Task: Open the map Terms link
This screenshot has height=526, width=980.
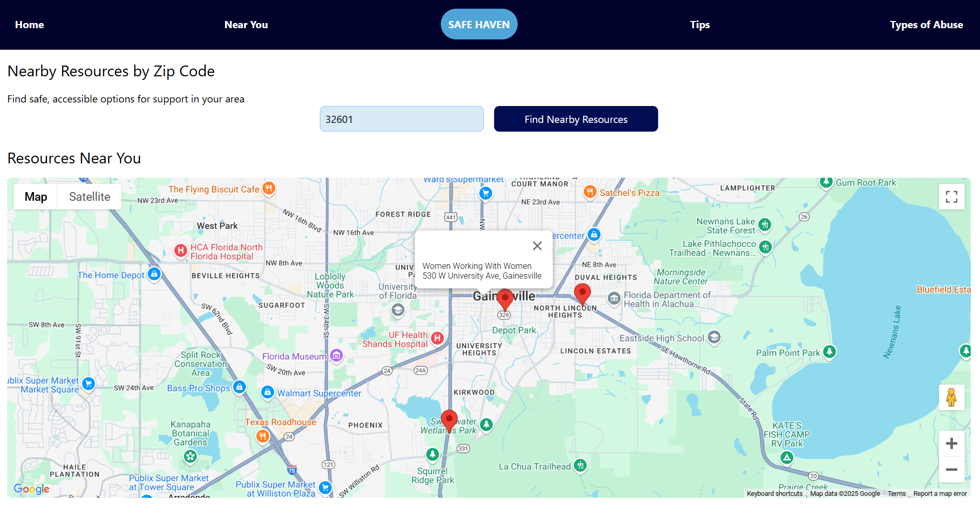Action: [x=896, y=494]
